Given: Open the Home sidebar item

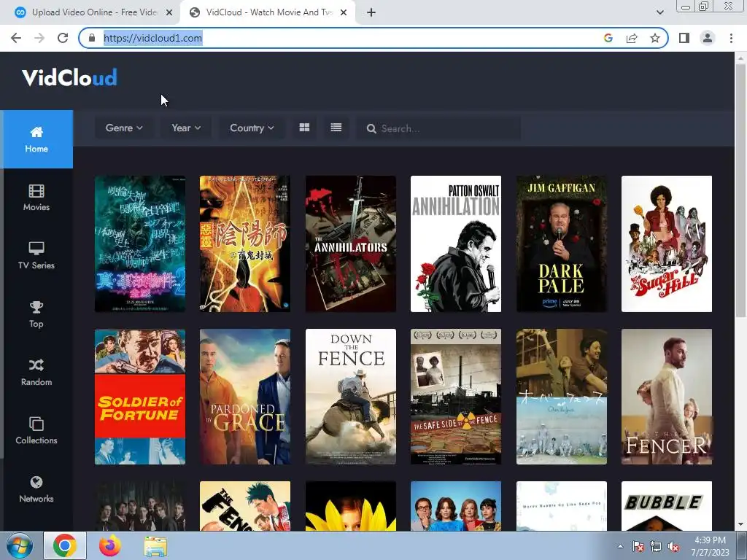Looking at the screenshot, I should [36, 139].
